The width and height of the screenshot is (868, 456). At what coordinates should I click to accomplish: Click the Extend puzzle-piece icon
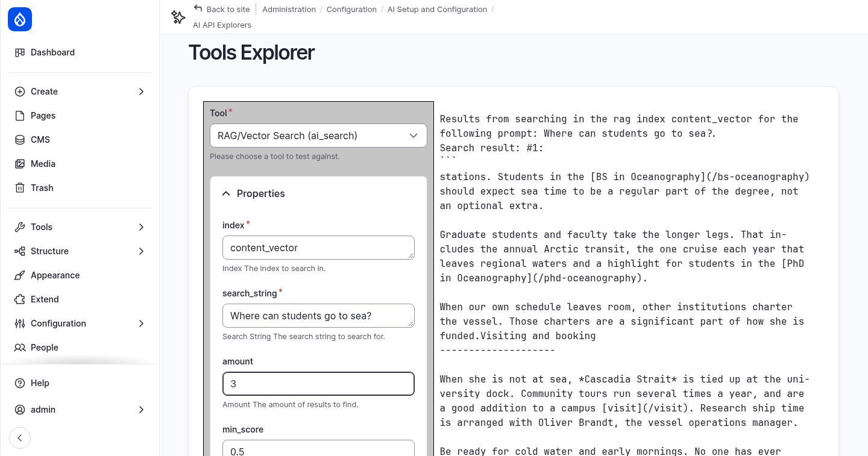click(20, 299)
